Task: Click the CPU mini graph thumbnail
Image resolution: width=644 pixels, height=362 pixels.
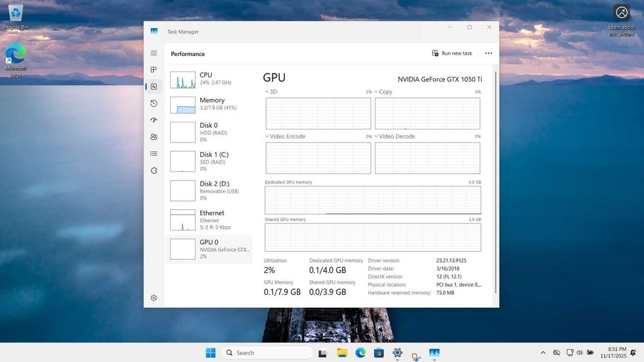Action: (x=183, y=80)
